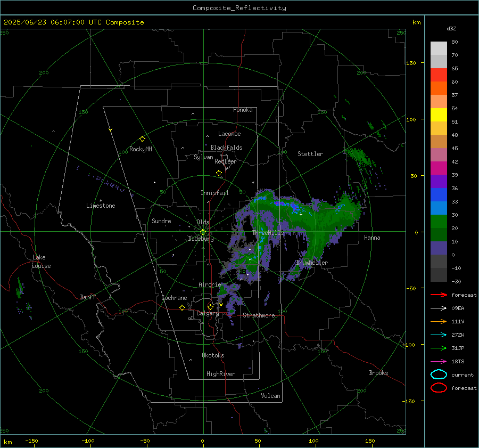Click the yellow diamond marker near RockyMH
The width and height of the screenshot is (479, 448).
(142, 139)
